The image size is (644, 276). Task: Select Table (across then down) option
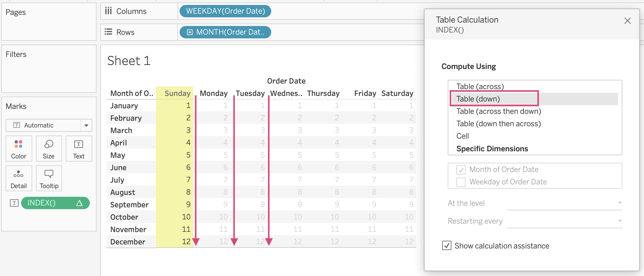(x=498, y=111)
